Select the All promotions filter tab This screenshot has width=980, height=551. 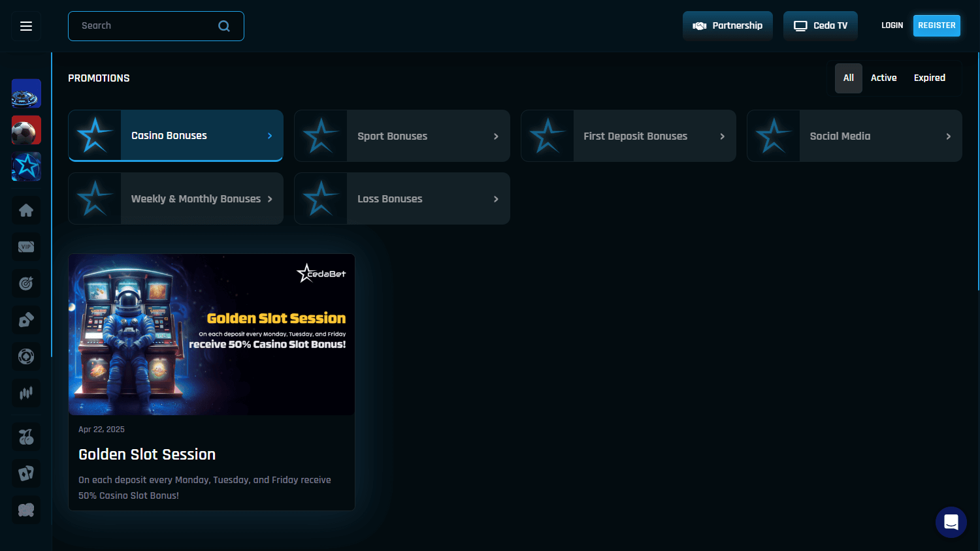[849, 78]
